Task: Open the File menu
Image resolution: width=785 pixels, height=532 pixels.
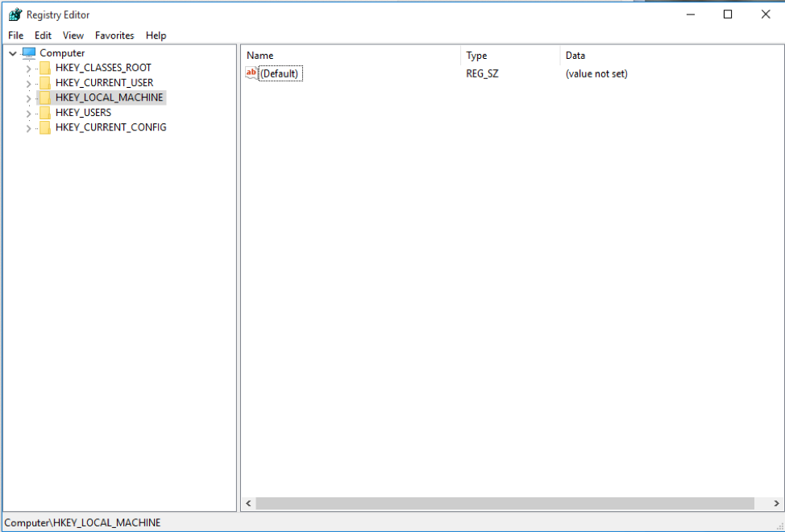Action: pyautogui.click(x=16, y=35)
